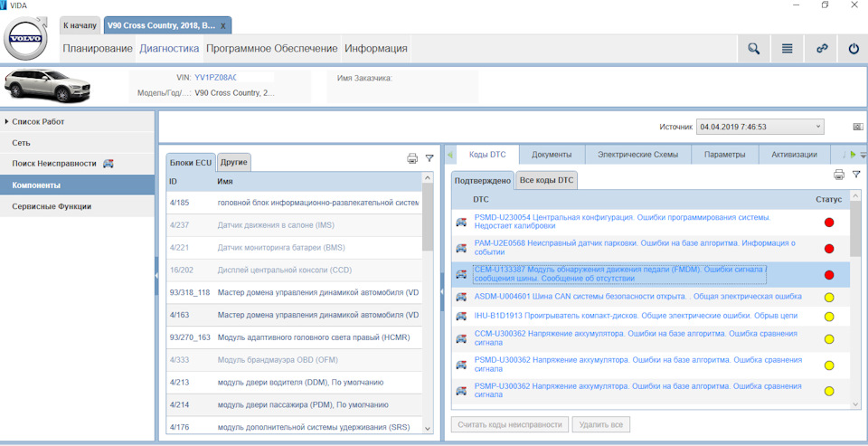Click car icon beside PSMD-U300362 code
The image size is (868, 446).
461,365
